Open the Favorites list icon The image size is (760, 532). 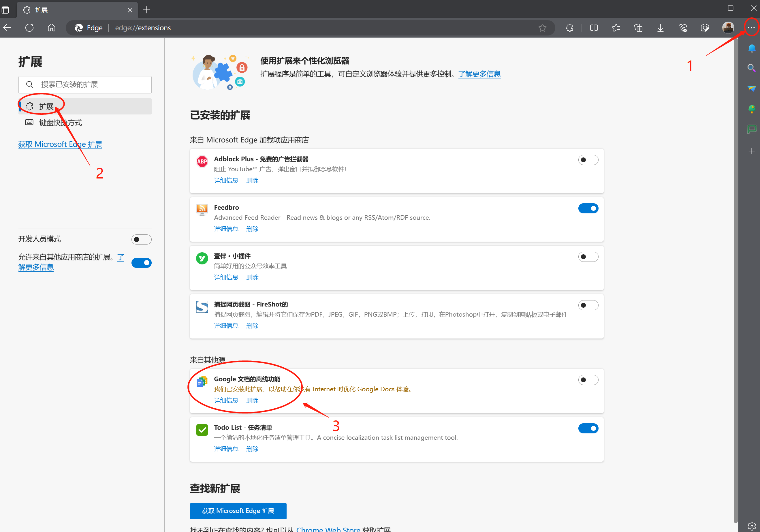(616, 28)
